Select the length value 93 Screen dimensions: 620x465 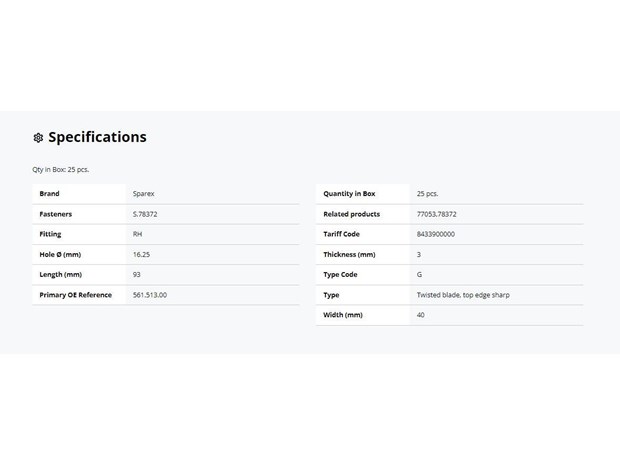click(136, 274)
